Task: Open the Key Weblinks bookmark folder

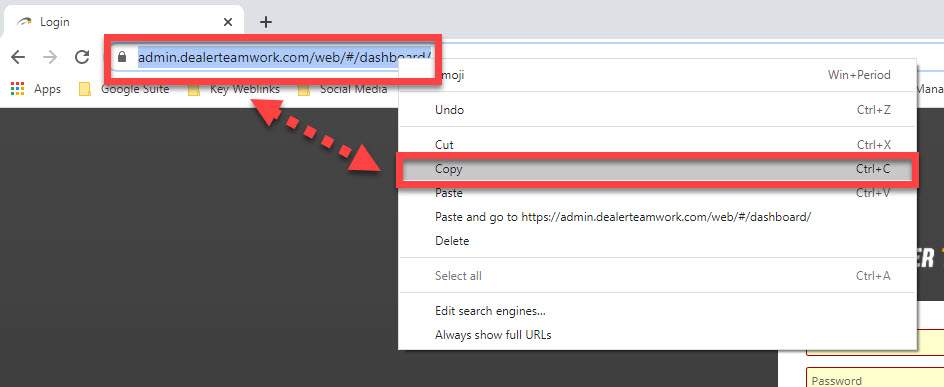Action: point(234,89)
